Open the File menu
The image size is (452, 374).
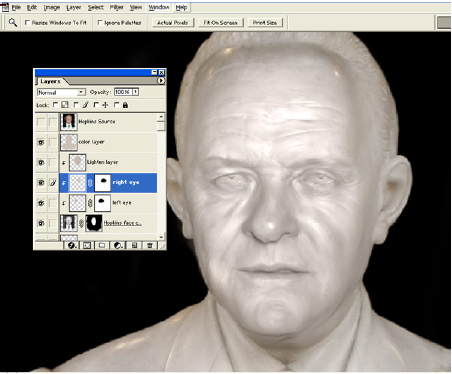[x=16, y=7]
